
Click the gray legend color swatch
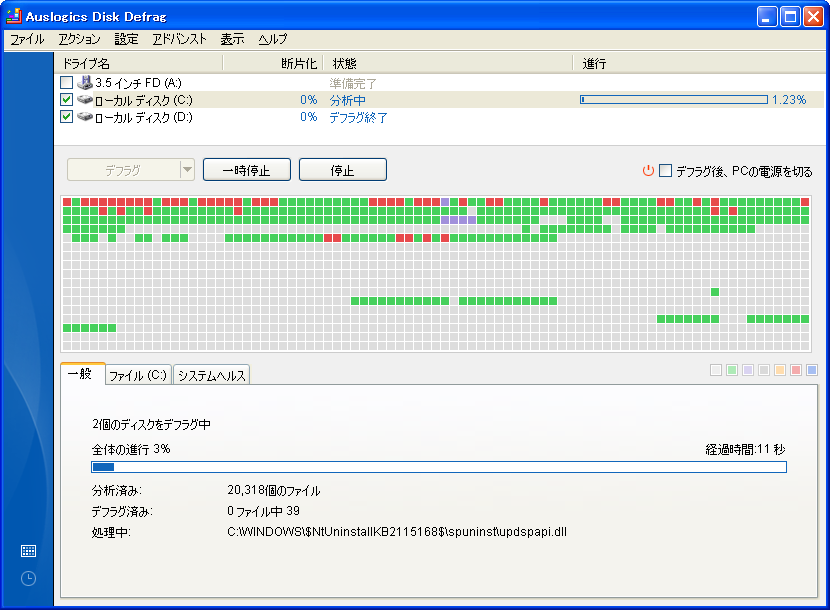tap(764, 370)
